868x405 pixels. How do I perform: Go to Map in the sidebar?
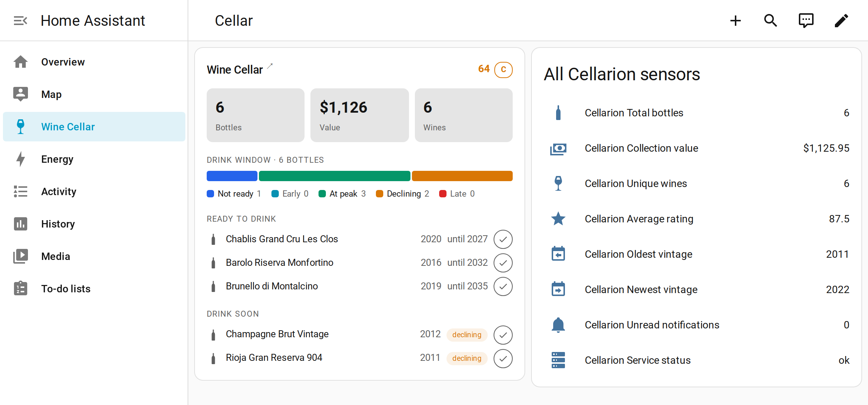(94, 94)
